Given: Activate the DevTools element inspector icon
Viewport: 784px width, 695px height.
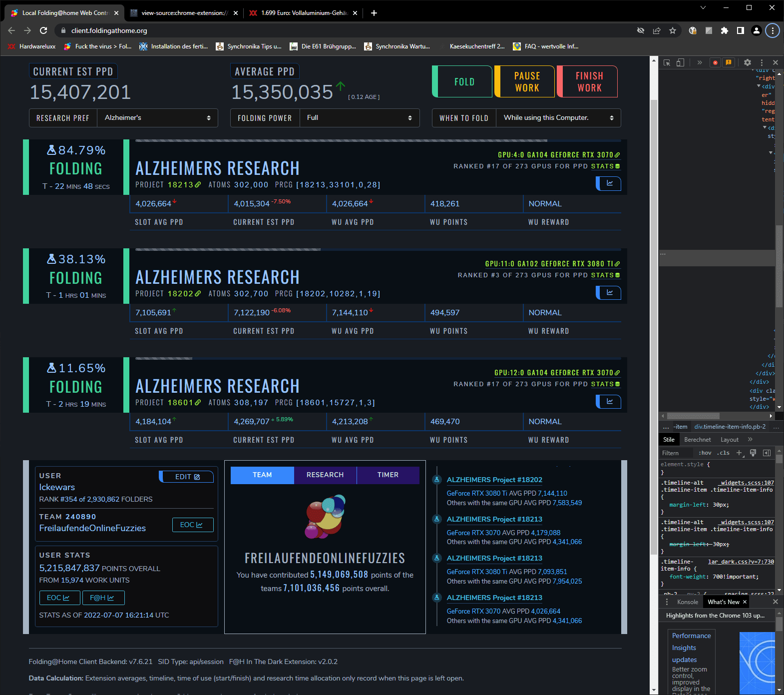Looking at the screenshot, I should point(667,62).
